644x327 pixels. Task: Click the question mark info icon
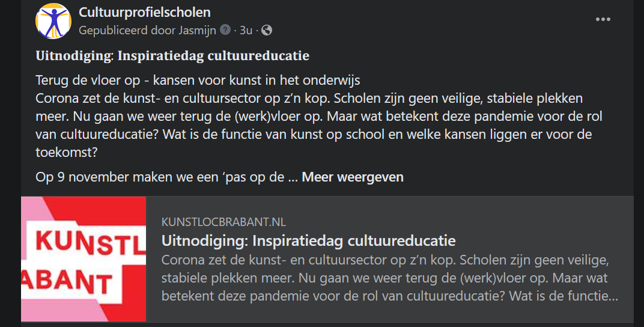point(225,29)
